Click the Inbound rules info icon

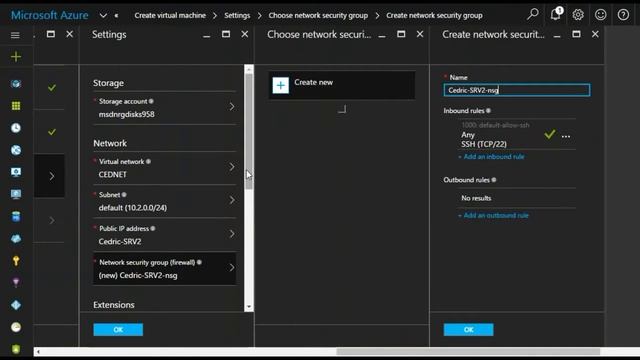tap(489, 111)
